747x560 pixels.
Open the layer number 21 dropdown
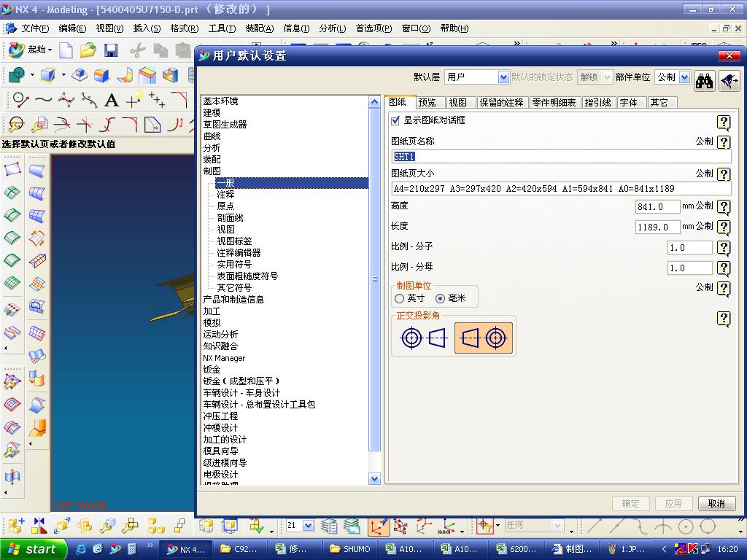[309, 526]
